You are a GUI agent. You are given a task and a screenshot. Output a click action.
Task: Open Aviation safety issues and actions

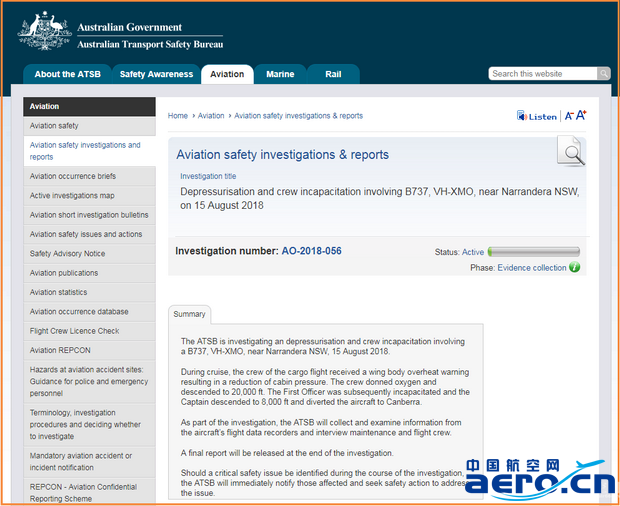(89, 234)
